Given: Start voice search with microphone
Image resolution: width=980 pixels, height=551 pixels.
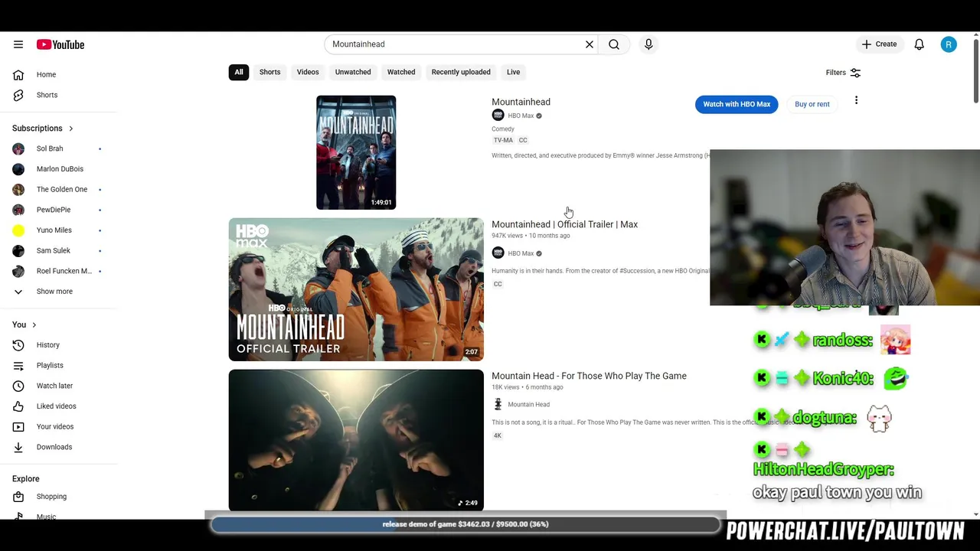Looking at the screenshot, I should [648, 44].
